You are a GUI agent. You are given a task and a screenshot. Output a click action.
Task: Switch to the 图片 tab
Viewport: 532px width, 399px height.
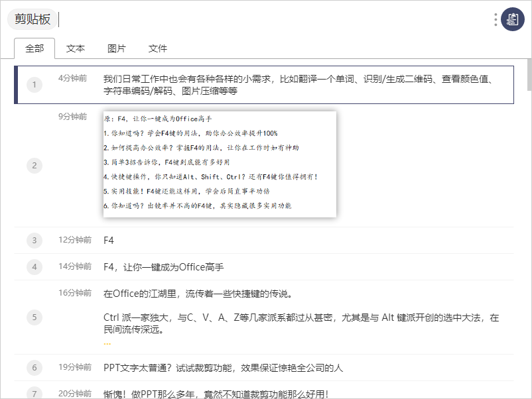pyautogui.click(x=117, y=48)
